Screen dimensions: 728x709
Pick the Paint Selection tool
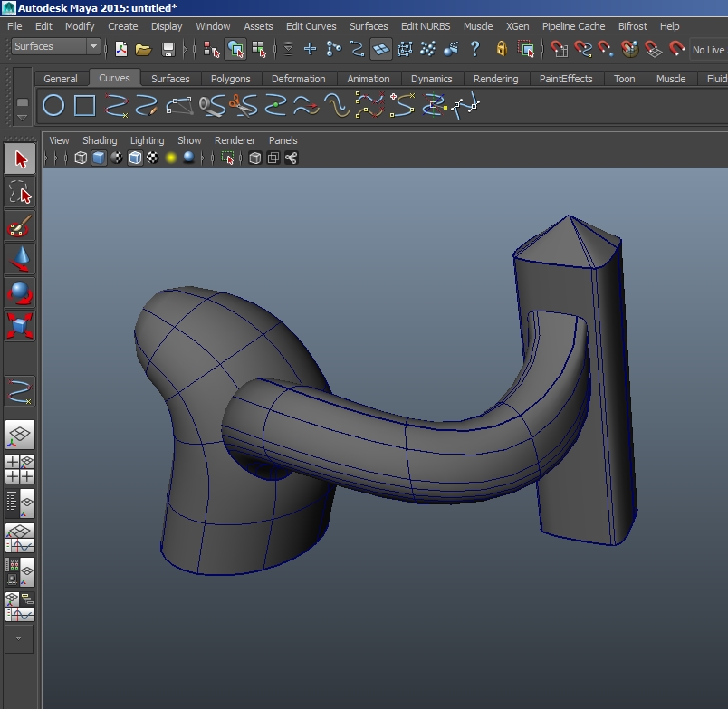(x=20, y=226)
